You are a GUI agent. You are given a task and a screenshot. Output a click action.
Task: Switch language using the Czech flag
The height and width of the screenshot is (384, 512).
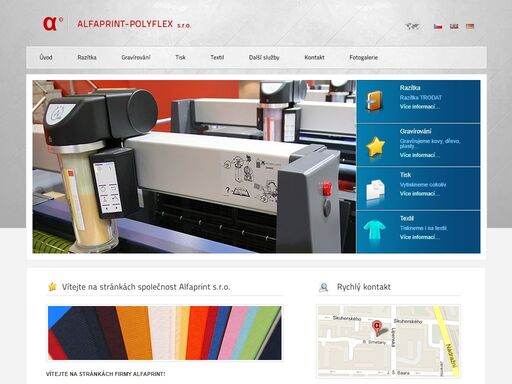438,26
